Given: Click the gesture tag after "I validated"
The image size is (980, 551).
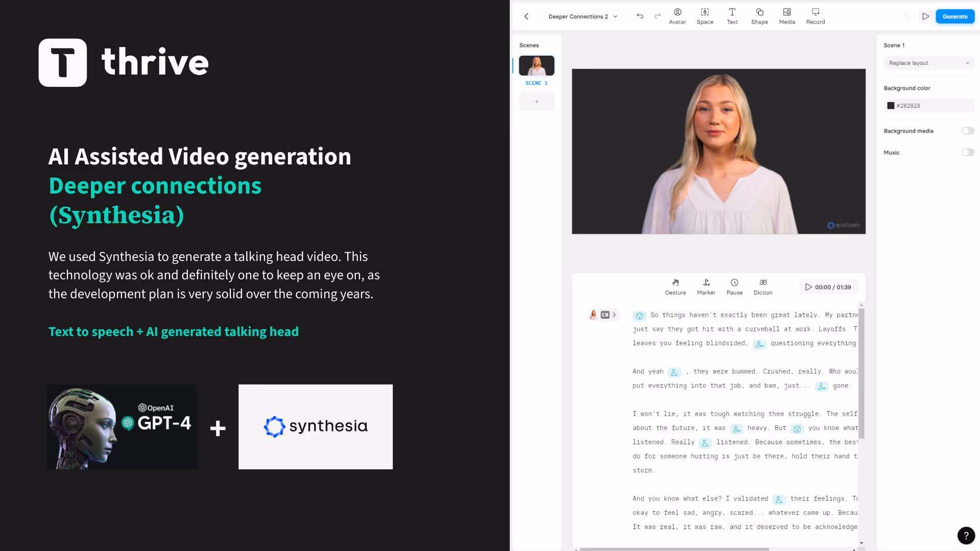Looking at the screenshot, I should pos(779,499).
